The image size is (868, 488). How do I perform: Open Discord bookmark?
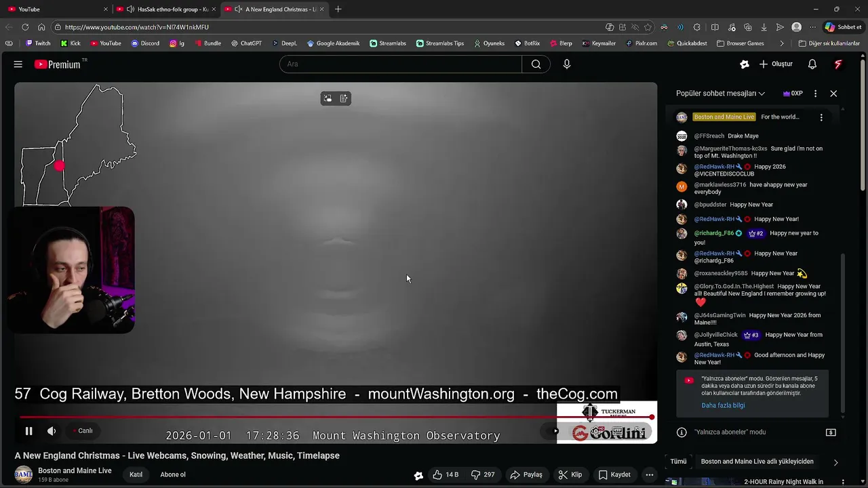[145, 43]
